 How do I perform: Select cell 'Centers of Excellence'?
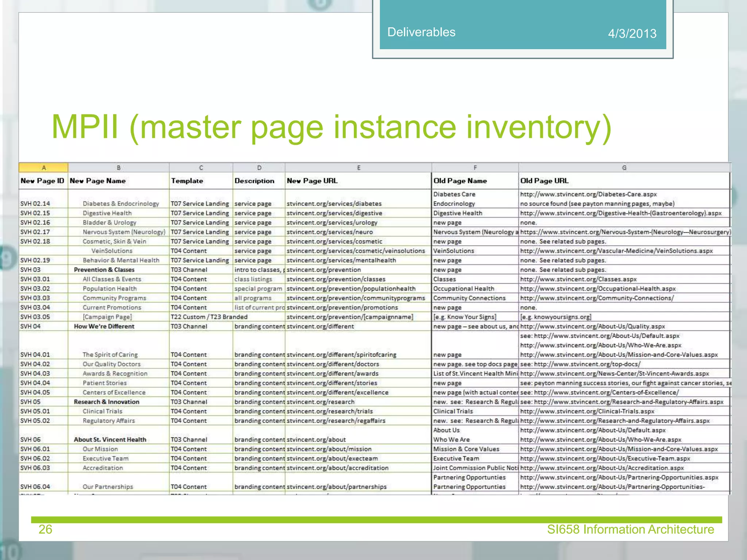pos(119,392)
